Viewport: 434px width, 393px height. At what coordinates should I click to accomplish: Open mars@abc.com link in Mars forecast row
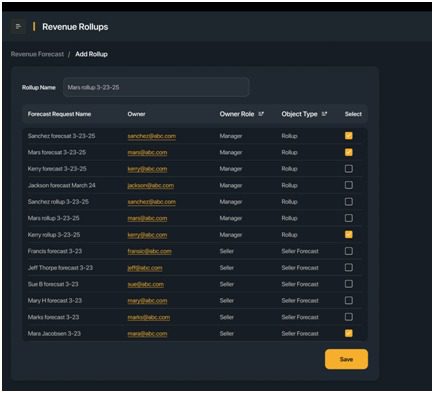coord(147,152)
